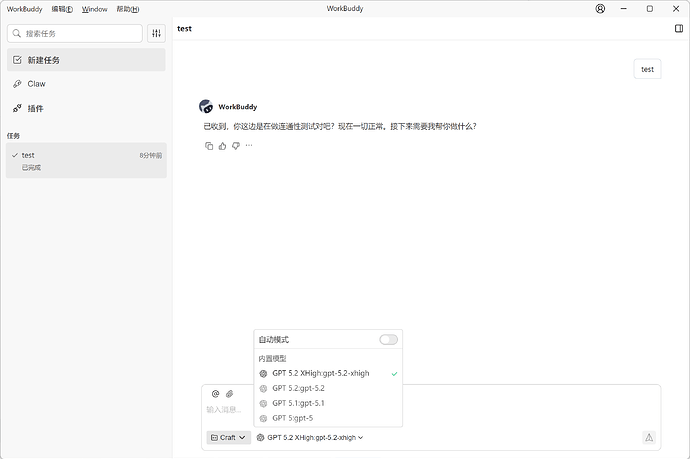Maximize the WorkBuddy window
This screenshot has height=459, width=690.
pos(650,9)
